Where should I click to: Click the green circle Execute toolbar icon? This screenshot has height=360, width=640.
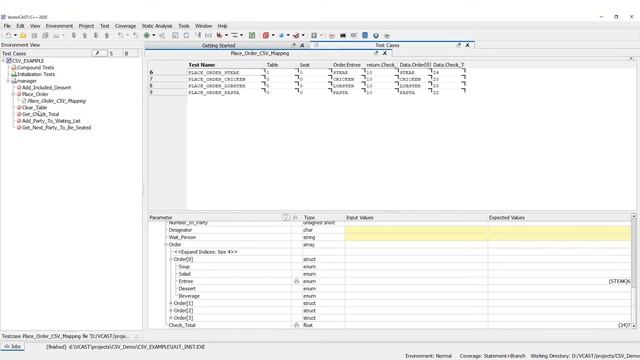point(147,36)
